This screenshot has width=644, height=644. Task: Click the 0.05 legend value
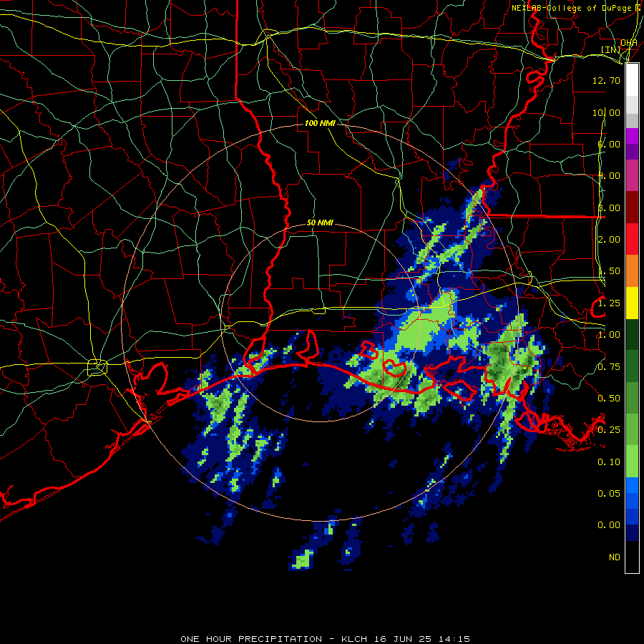(609, 494)
